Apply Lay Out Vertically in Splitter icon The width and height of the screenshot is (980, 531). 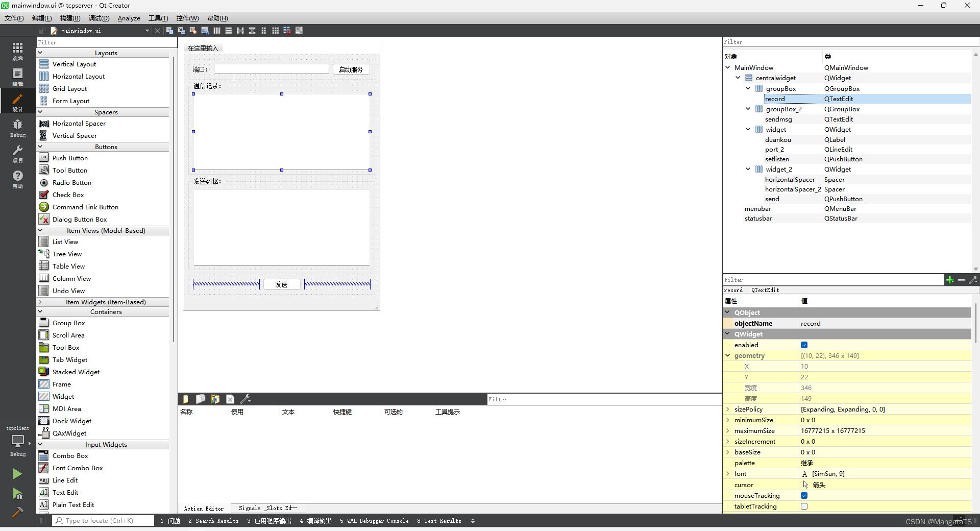tap(252, 31)
